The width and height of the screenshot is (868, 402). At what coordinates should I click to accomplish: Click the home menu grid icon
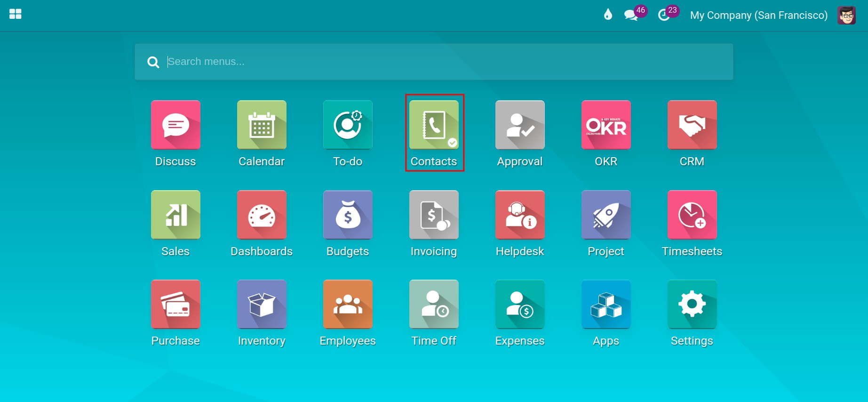[x=16, y=14]
